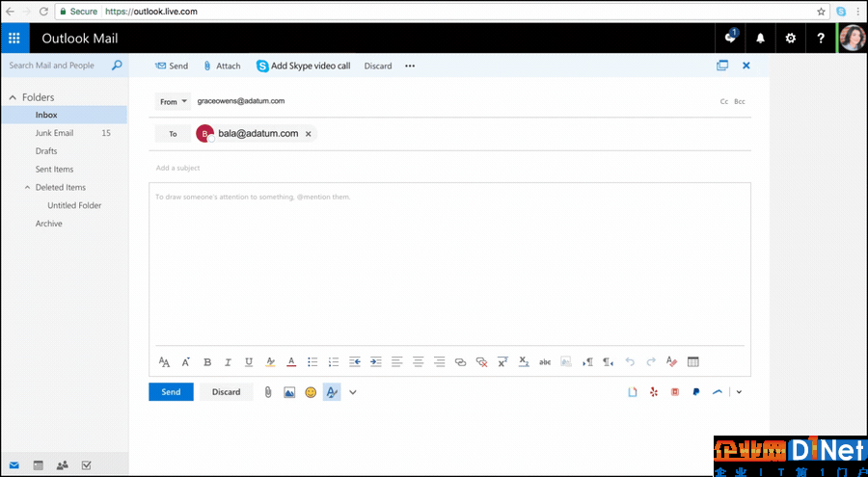The width and height of the screenshot is (868, 477).
Task: Align text left
Action: [x=396, y=362]
